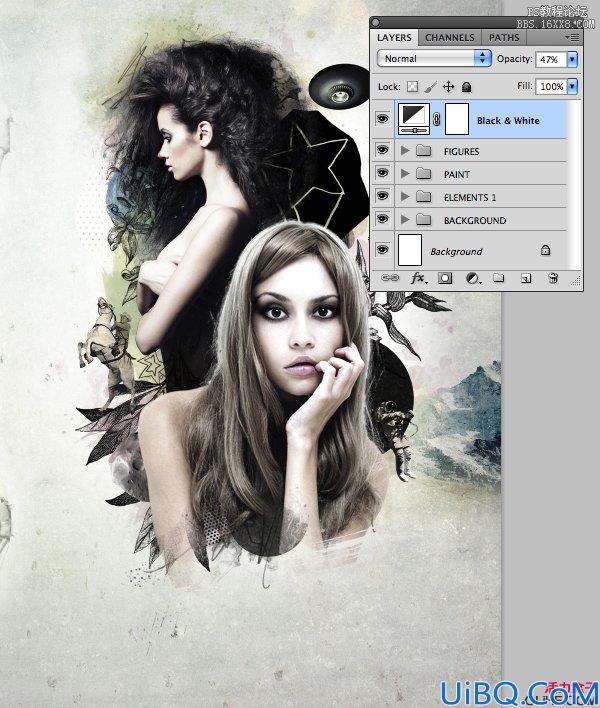Click the Opacity value field
The image size is (600, 708).
click(550, 59)
